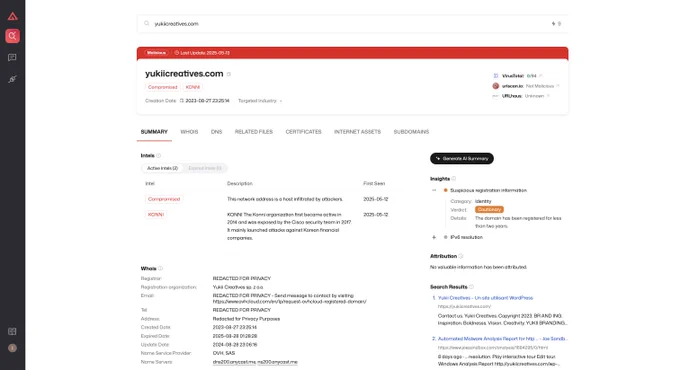The height and width of the screenshot is (370, 680).
Task: Open the plug integrations icon in sidebar
Action: (12, 79)
